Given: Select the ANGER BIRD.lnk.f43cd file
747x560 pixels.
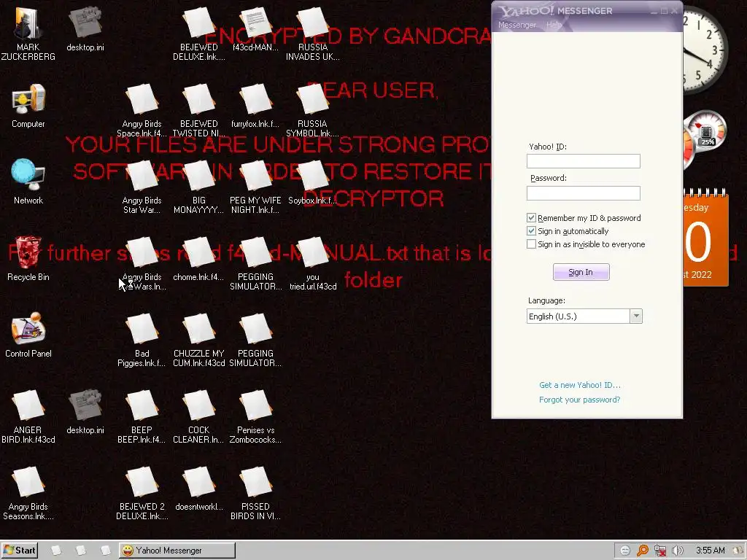Looking at the screenshot, I should 28,416.
